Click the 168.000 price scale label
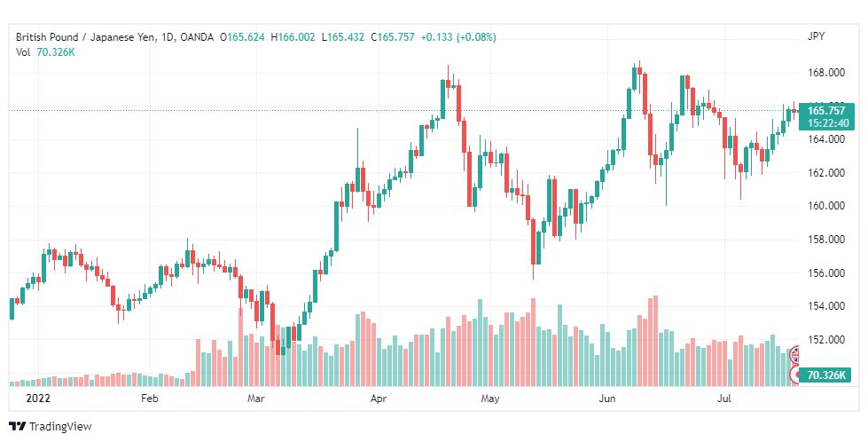Image resolution: width=868 pixels, height=442 pixels. [826, 73]
